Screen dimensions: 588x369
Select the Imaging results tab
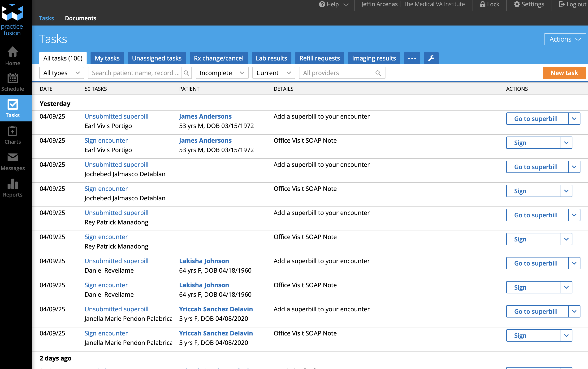(374, 58)
